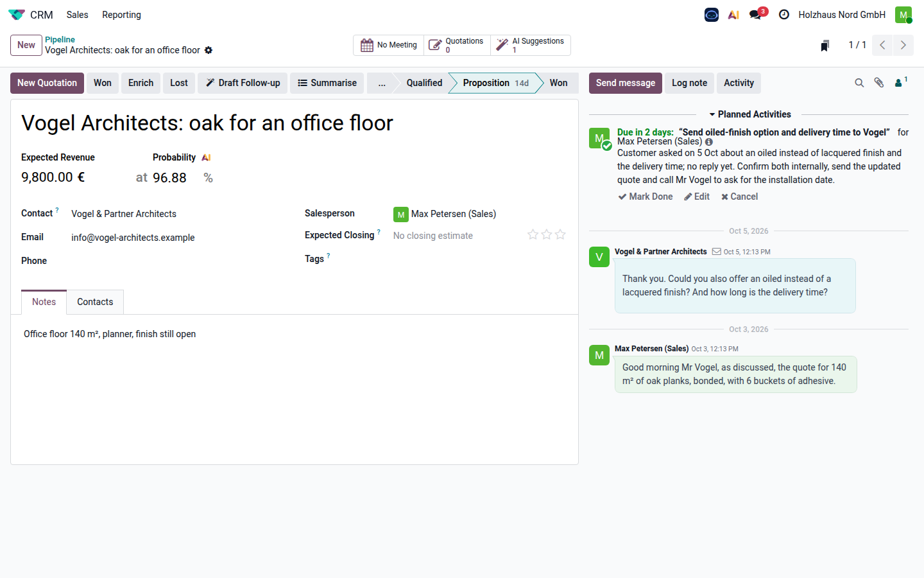Click the AI icon beside Probability
Screen dimensions: 924x578
pyautogui.click(x=206, y=157)
